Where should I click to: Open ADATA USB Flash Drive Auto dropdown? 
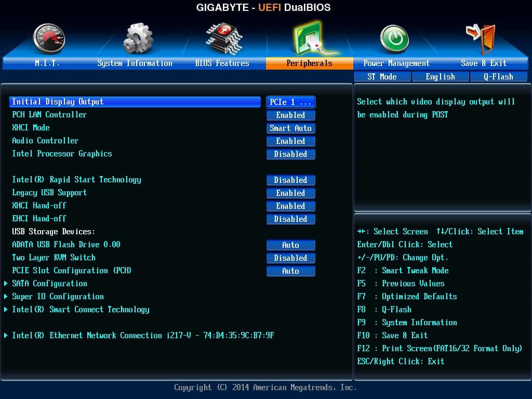291,245
